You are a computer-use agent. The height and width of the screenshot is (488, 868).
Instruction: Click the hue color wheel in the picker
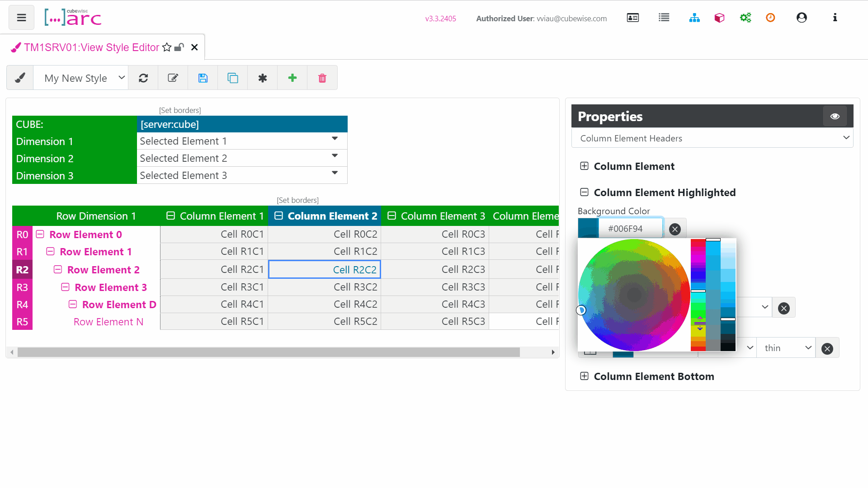[x=634, y=295]
